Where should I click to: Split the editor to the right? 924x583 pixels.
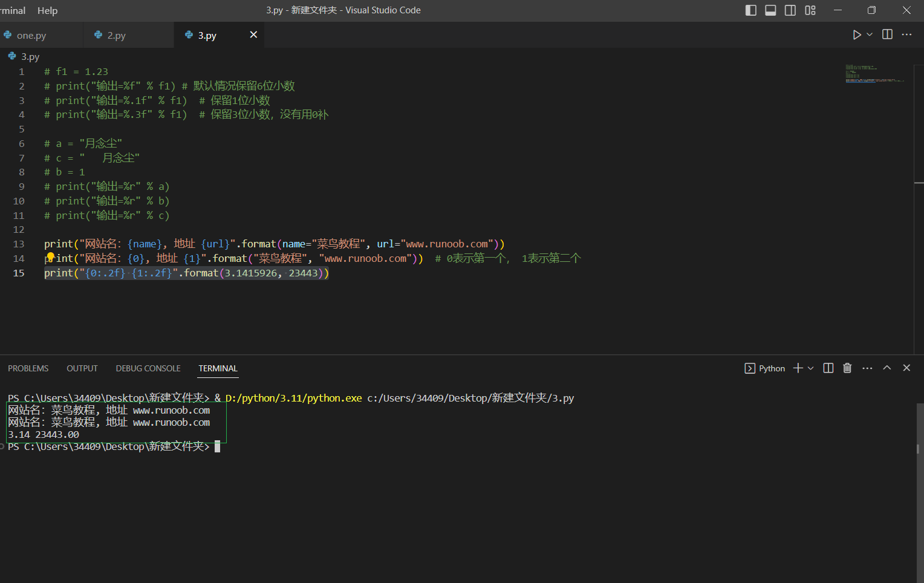[887, 34]
